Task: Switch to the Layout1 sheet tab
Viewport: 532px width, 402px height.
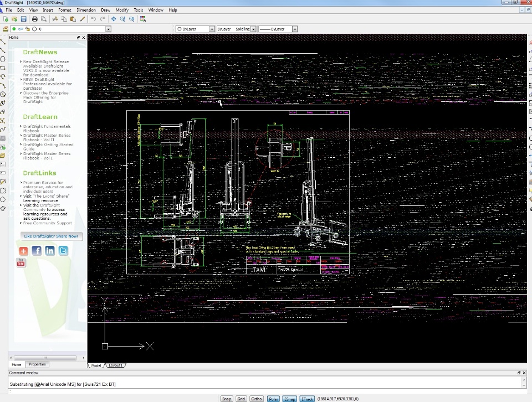Action: tap(115, 365)
